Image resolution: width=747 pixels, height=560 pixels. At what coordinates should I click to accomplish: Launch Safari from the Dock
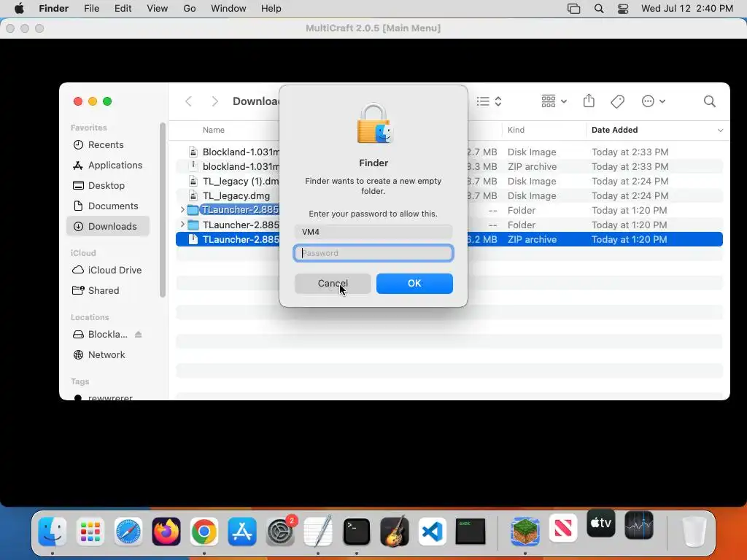point(128,532)
